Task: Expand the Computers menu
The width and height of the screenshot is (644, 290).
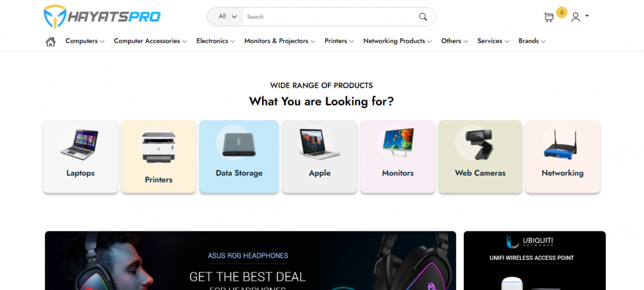Action: [85, 41]
